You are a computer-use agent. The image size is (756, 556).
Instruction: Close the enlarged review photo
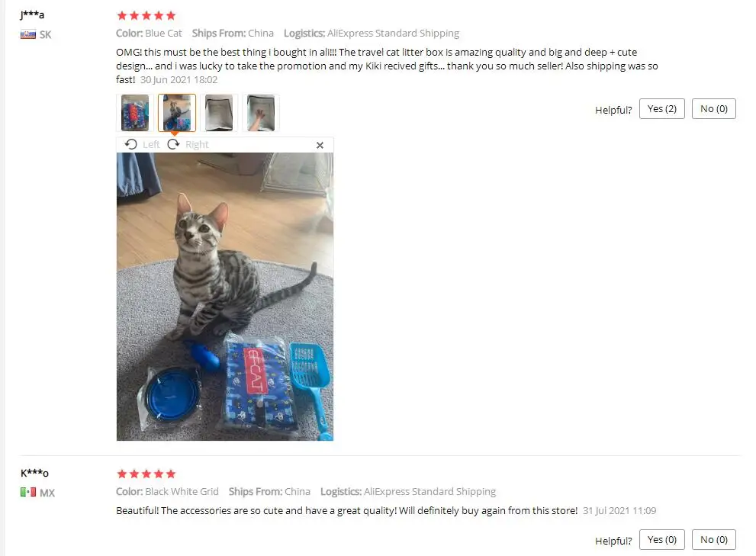click(x=320, y=145)
